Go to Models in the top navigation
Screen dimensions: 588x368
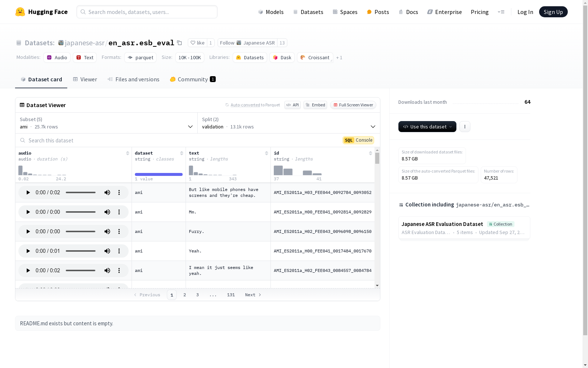click(x=271, y=12)
